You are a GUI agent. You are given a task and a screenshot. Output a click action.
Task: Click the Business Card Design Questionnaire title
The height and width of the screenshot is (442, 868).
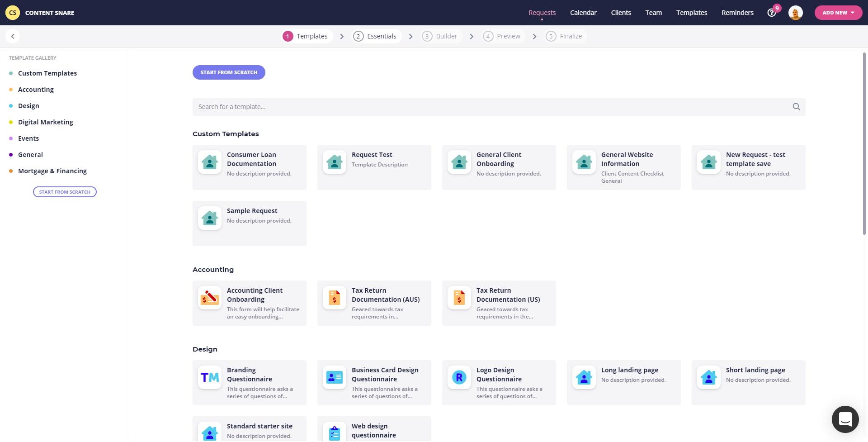(x=385, y=375)
